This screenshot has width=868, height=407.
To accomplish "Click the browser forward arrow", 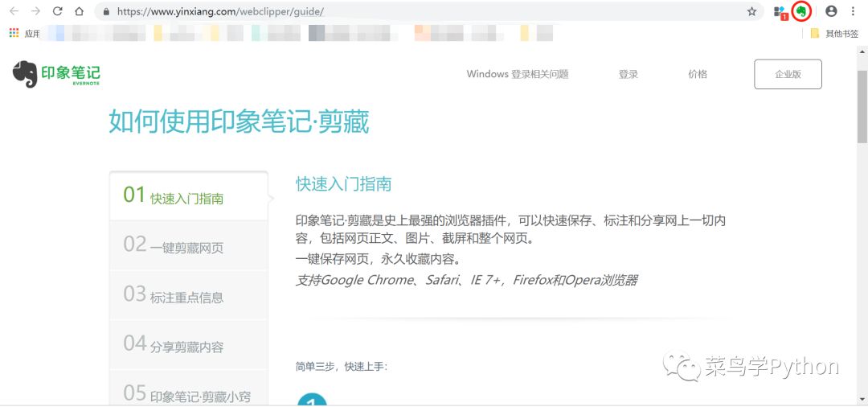I will click(x=36, y=11).
